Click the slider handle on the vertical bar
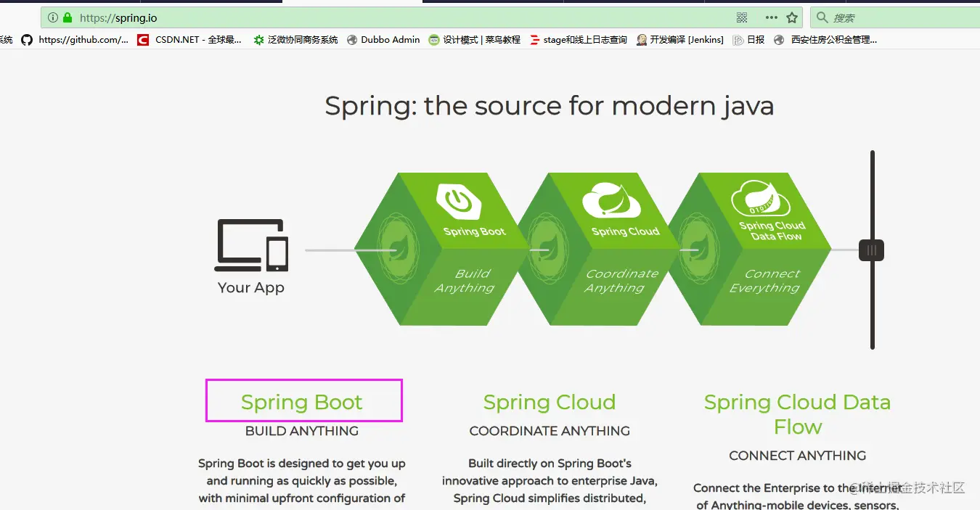980x510 pixels. (871, 250)
